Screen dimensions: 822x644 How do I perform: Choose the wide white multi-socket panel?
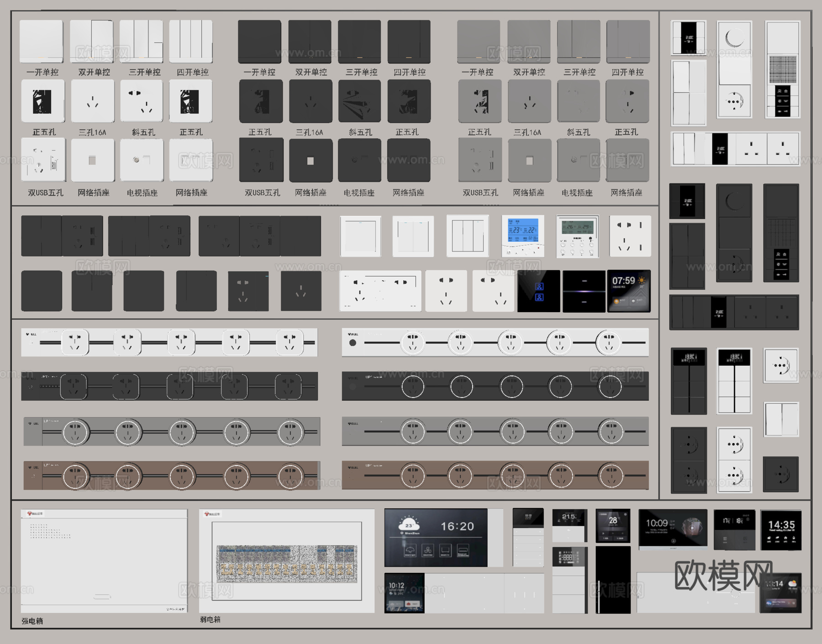[x=380, y=291]
